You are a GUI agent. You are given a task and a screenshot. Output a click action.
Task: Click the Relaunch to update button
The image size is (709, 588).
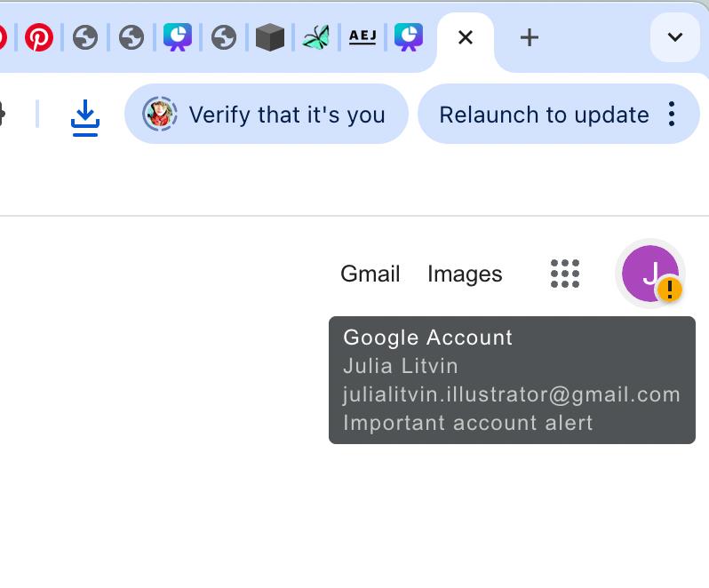[x=543, y=115]
